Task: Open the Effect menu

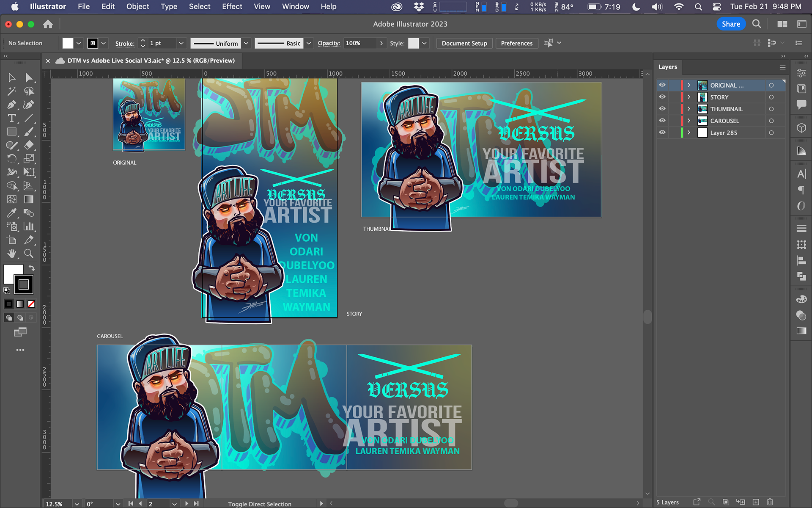Action: click(232, 6)
